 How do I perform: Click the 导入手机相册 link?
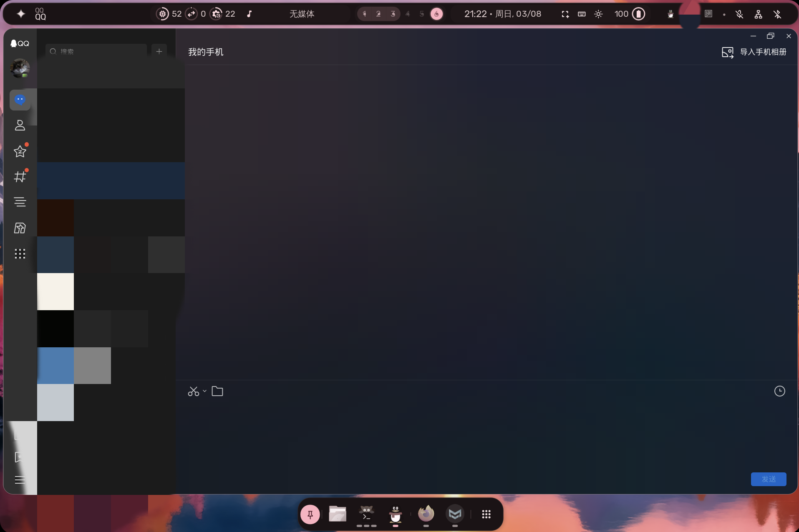[763, 52]
